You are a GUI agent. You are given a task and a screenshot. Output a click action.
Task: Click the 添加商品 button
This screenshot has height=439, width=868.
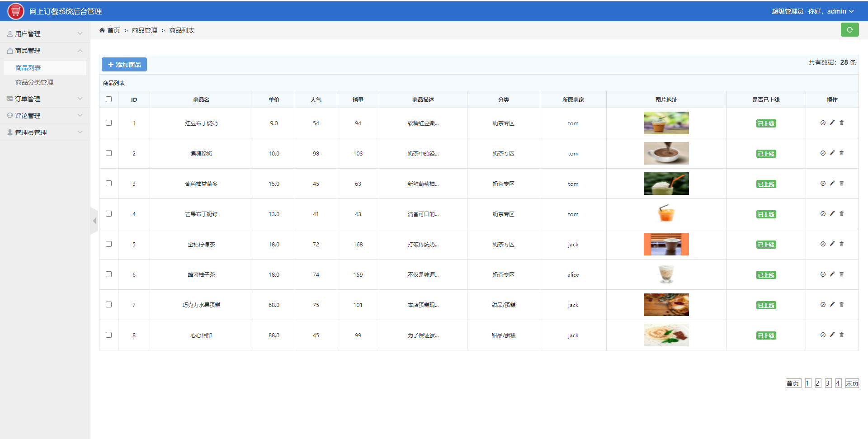(124, 65)
